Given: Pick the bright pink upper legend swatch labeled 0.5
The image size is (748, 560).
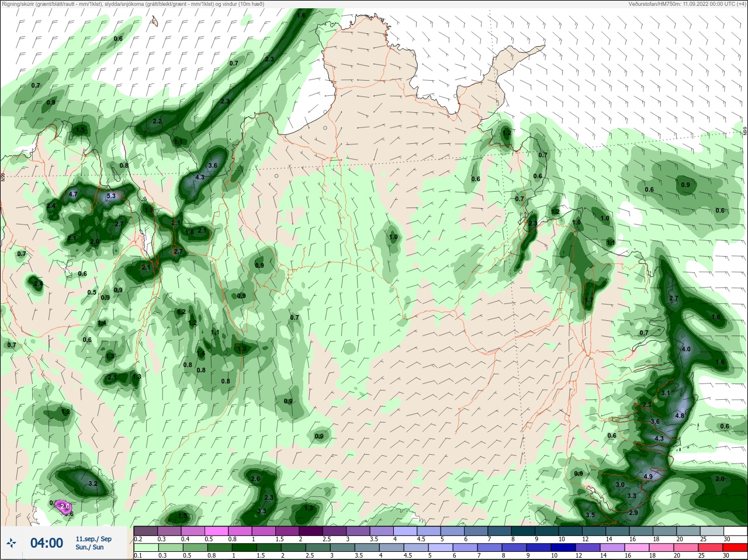Looking at the screenshot, I should [x=216, y=531].
